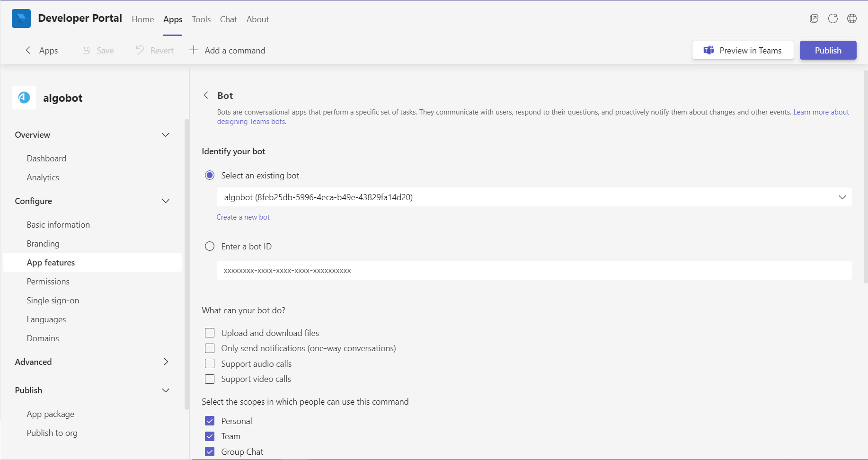Check Support video calls option
Image resolution: width=868 pixels, height=460 pixels.
210,379
